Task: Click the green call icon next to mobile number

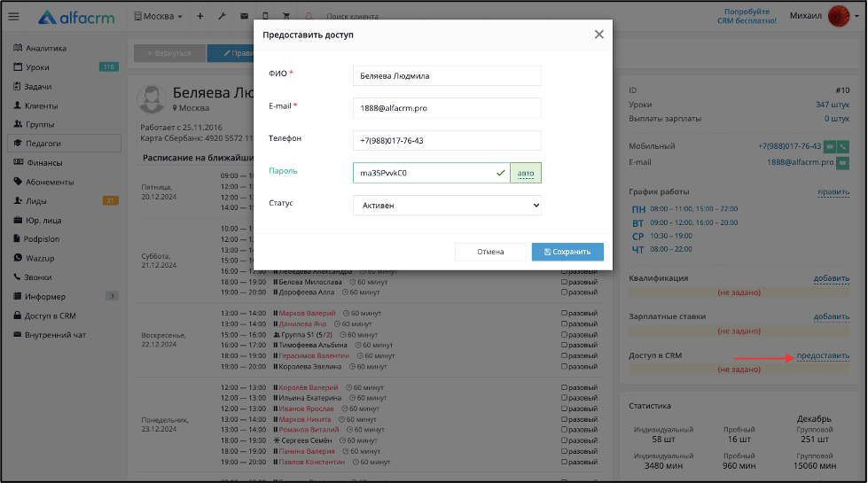Action: tap(842, 146)
